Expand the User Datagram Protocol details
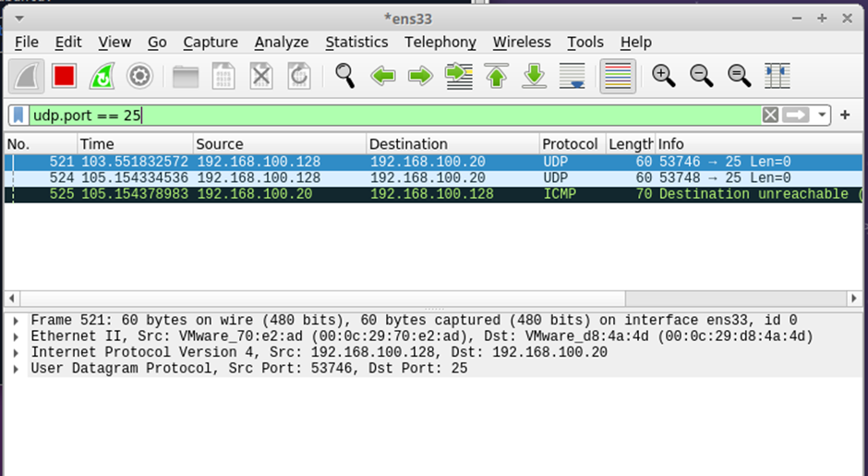 16,369
